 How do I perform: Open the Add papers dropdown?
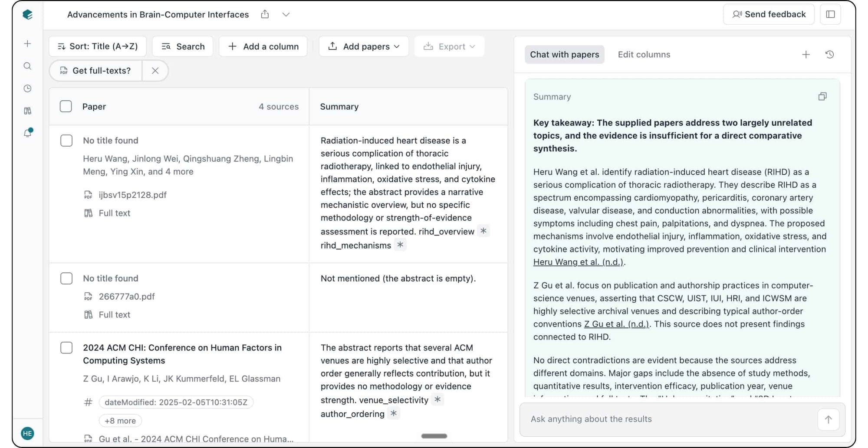coord(364,46)
